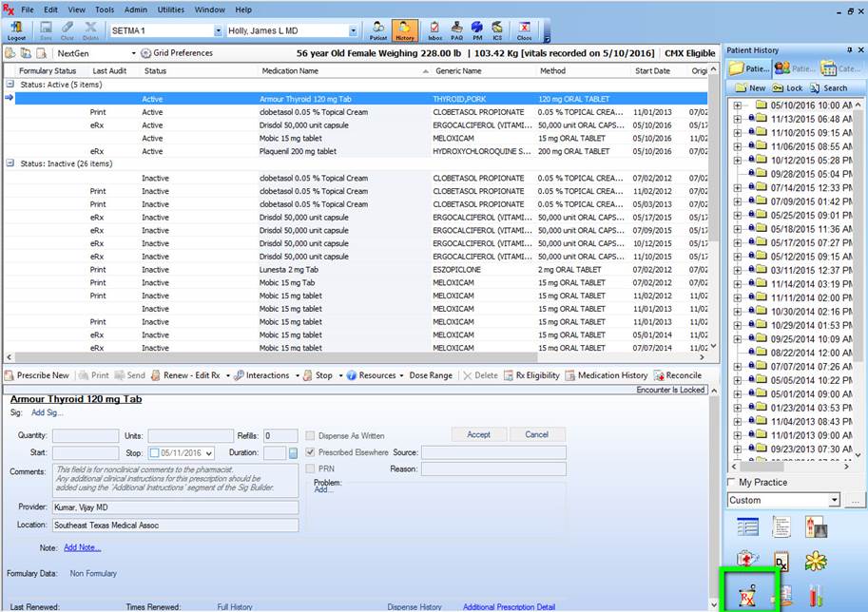The width and height of the screenshot is (868, 612).
Task: Click the pin icon of Patient History panel
Action: [850, 49]
